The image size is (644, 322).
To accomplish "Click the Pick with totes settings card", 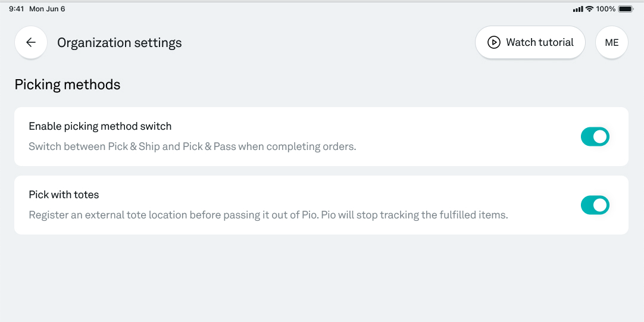I will coord(321,205).
